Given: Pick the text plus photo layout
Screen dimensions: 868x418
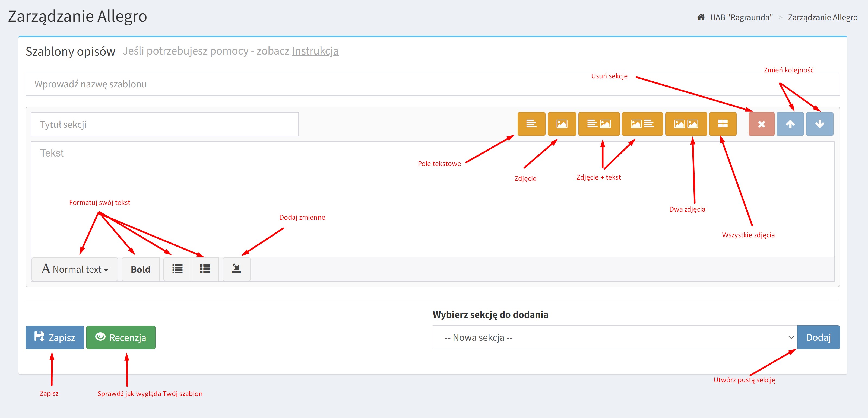Looking at the screenshot, I should (598, 124).
